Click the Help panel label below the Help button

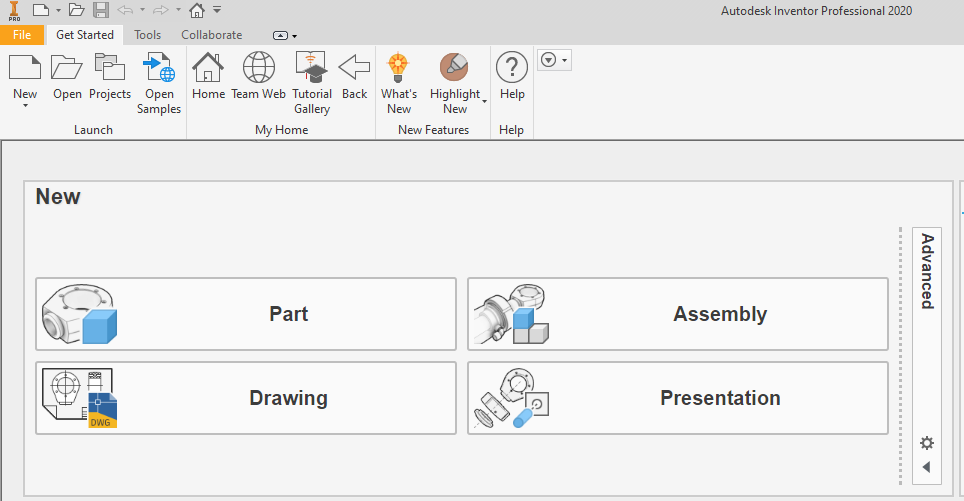pos(511,130)
